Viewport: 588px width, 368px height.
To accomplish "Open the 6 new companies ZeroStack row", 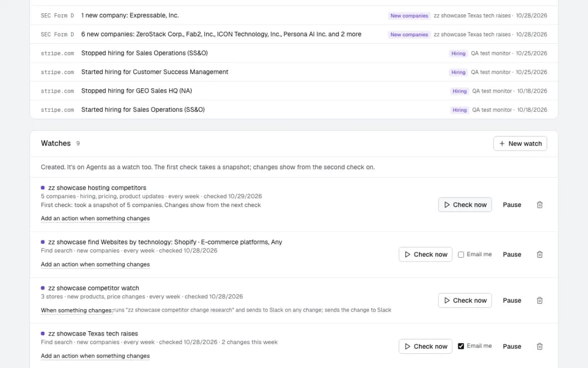I will pos(294,34).
